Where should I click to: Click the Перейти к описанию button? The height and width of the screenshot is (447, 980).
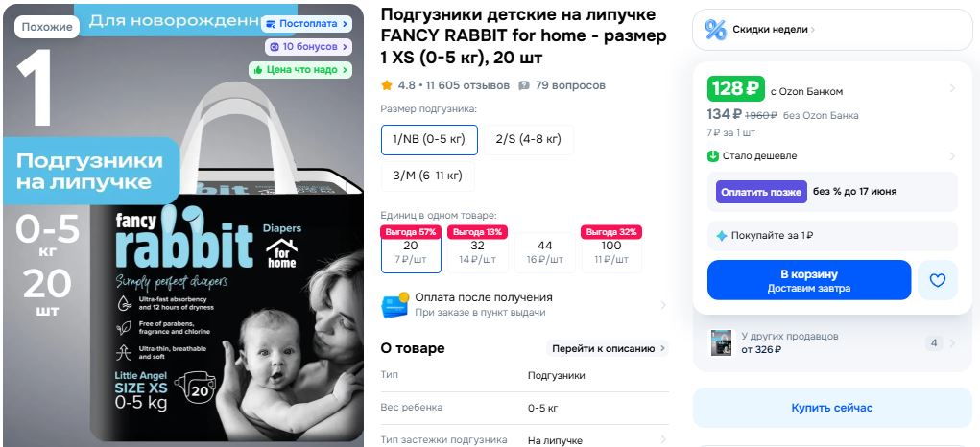[609, 348]
